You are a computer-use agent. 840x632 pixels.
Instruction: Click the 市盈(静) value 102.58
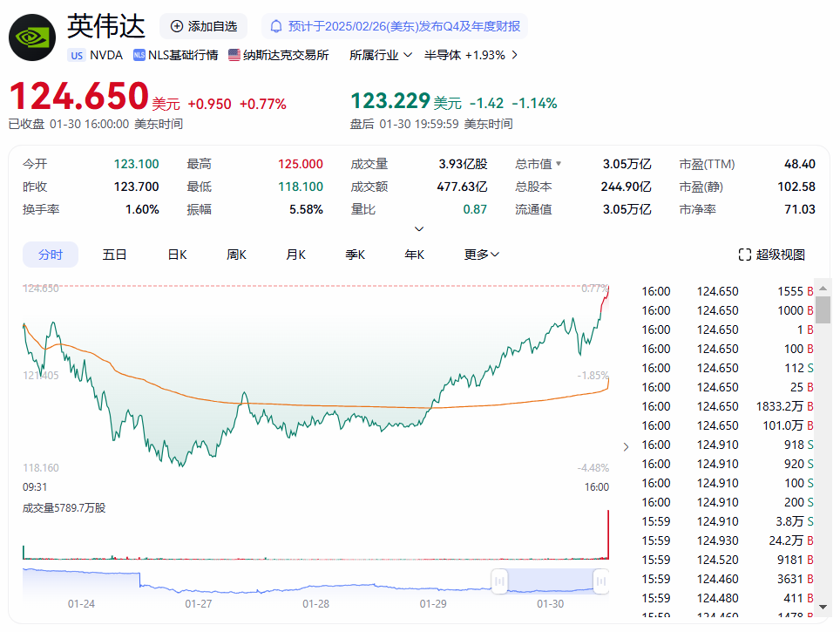point(796,187)
